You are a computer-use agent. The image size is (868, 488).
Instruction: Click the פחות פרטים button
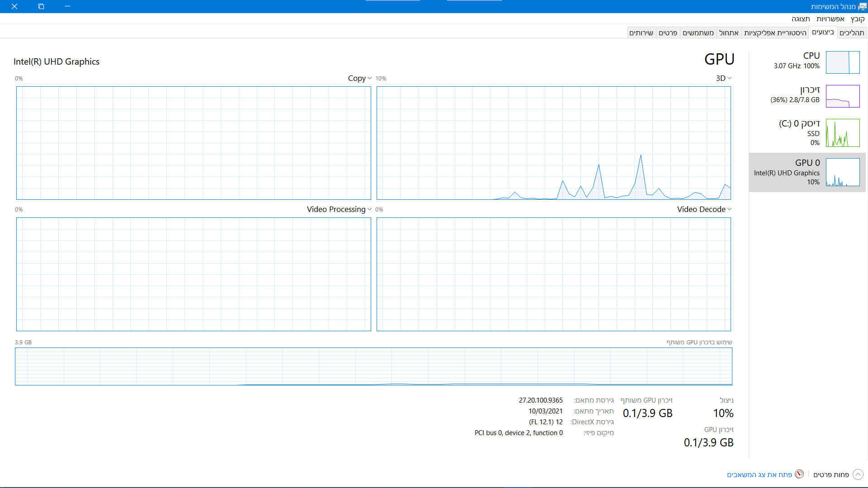click(831, 474)
